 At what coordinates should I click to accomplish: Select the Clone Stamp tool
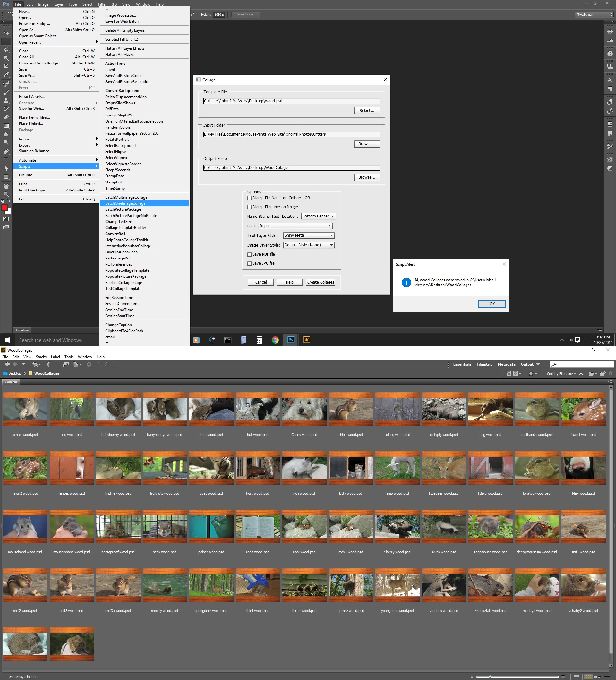click(x=6, y=100)
